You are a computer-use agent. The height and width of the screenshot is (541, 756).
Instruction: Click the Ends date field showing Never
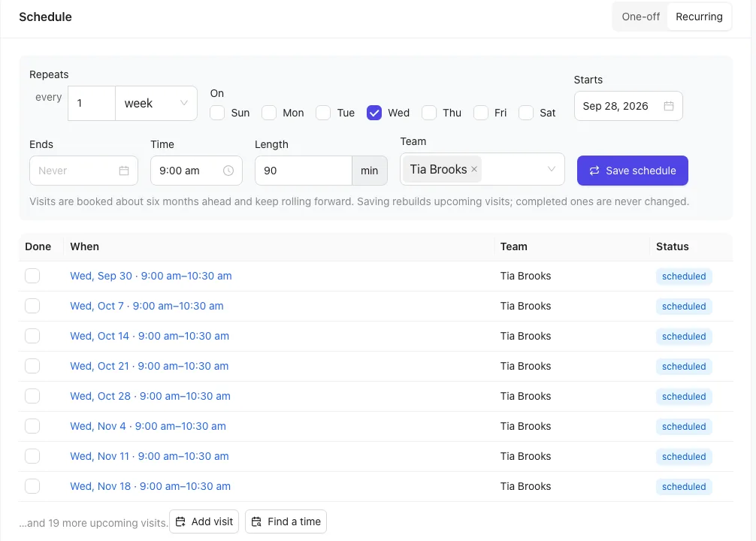click(x=84, y=171)
